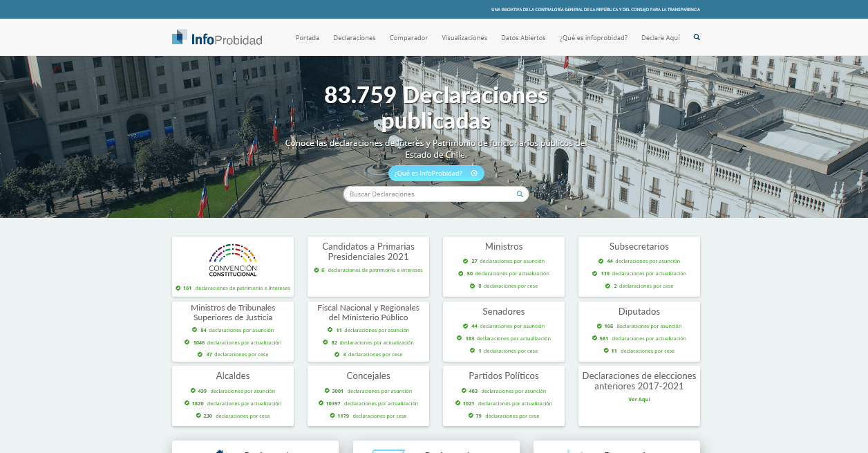Follow the Declare Aquí link
The image size is (868, 453).
coord(661,38)
